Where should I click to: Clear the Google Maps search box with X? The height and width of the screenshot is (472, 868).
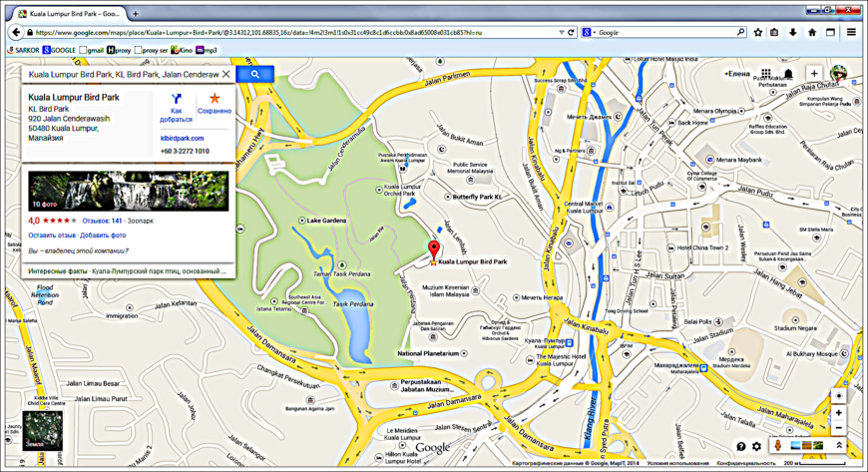(225, 74)
